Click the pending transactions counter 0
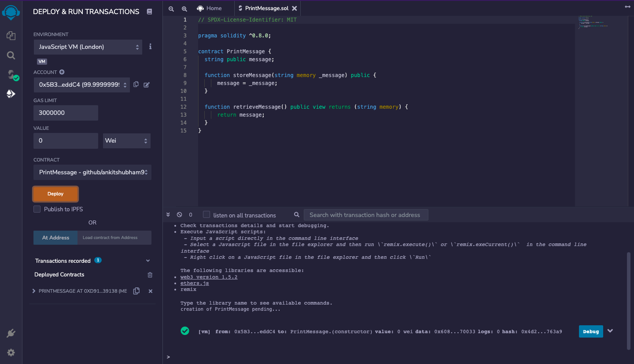The image size is (634, 364). point(191,215)
